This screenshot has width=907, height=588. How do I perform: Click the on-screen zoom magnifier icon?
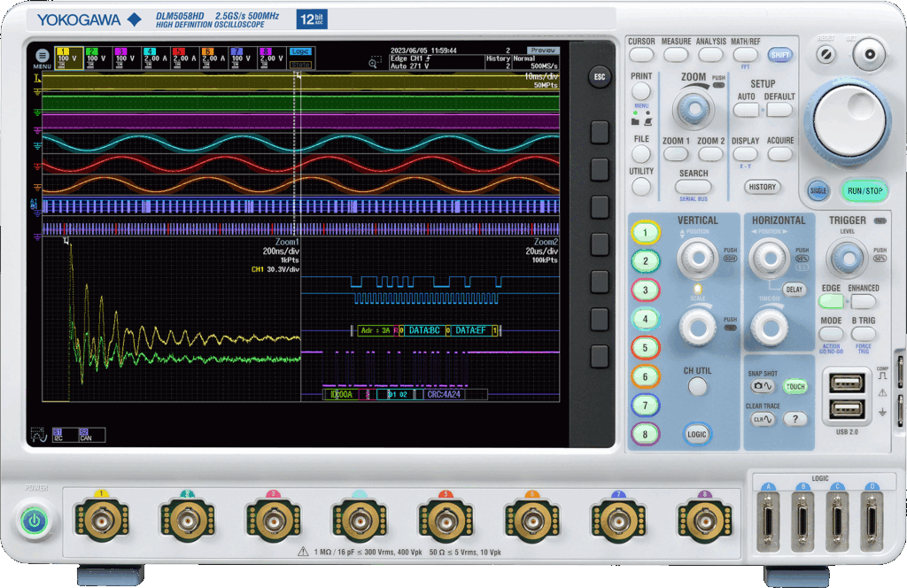[375, 63]
